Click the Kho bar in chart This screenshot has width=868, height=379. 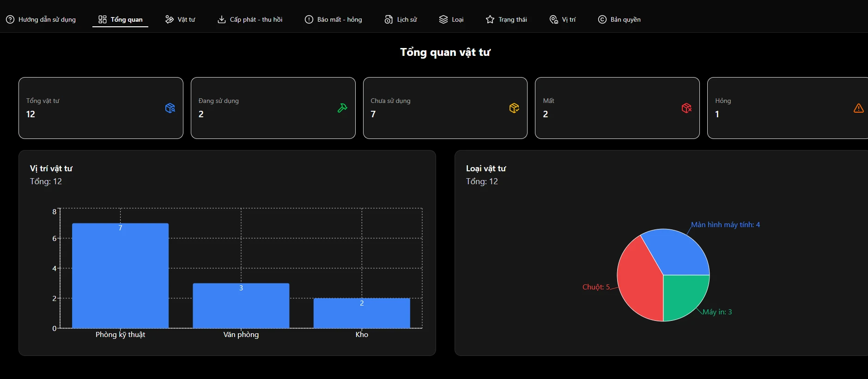coord(362,314)
